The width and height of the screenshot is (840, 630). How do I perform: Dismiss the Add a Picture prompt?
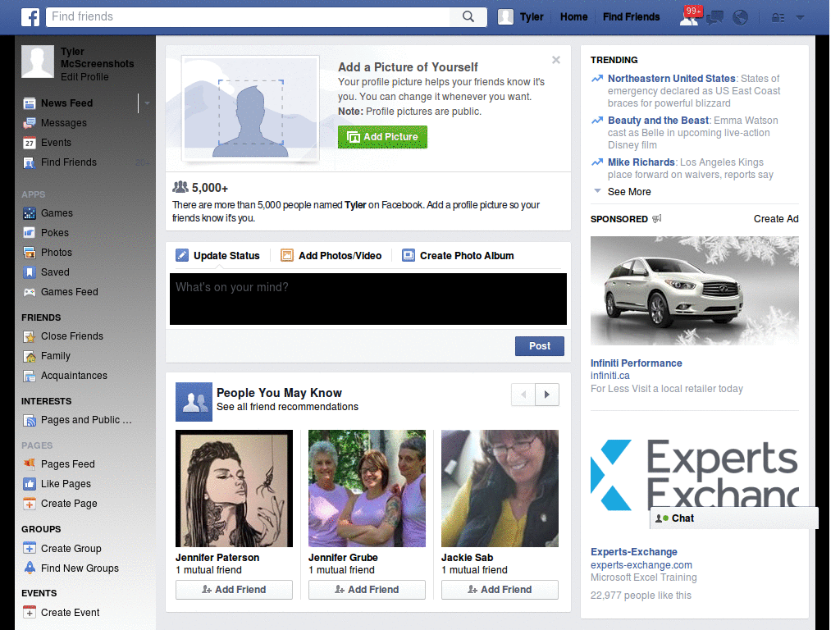point(556,60)
